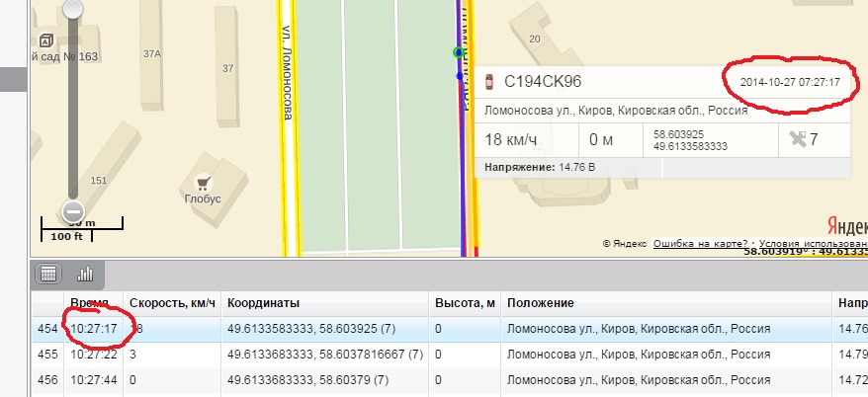
Task: Click the zoom out minus button
Action: (72, 210)
